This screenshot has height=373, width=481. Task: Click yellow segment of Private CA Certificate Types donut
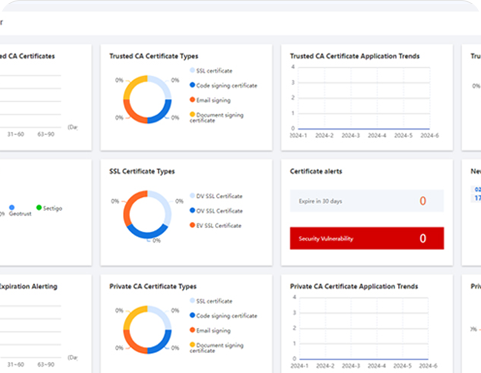tap(133, 315)
